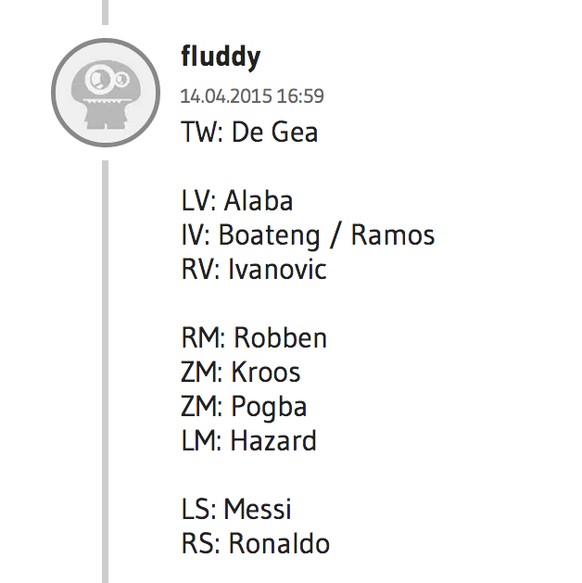Click the ZM: Kroos line
The width and height of the screenshot is (582, 583).
point(241,372)
